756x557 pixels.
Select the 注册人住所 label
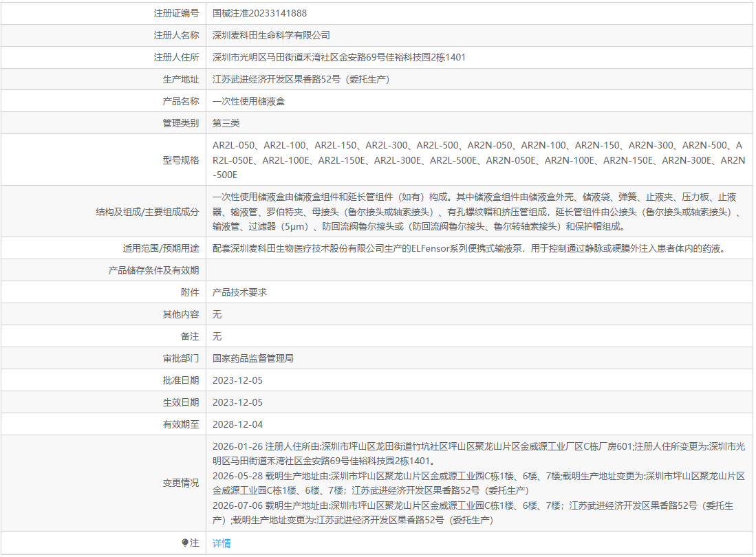coord(176,57)
